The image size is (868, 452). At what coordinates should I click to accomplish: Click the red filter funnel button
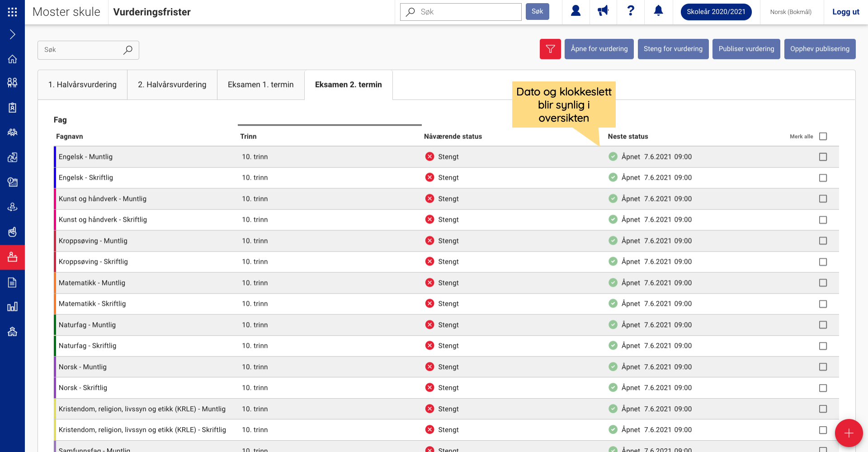(550, 49)
